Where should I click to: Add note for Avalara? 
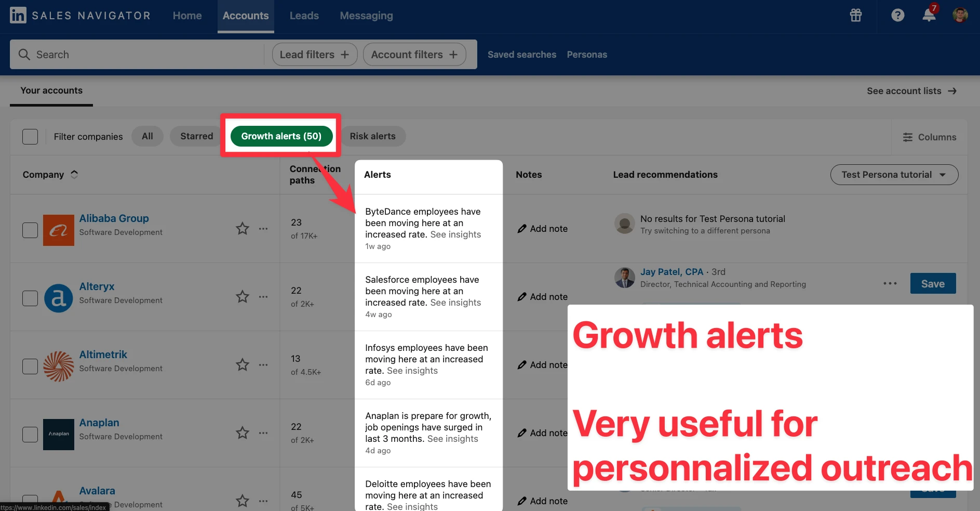coord(543,501)
